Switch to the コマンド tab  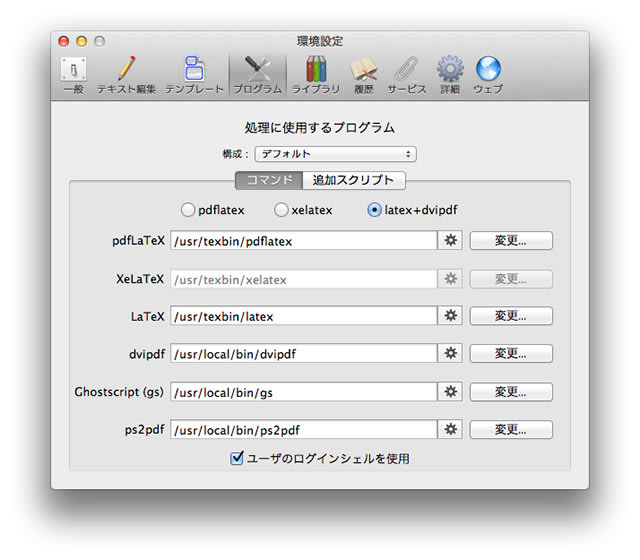point(269,180)
